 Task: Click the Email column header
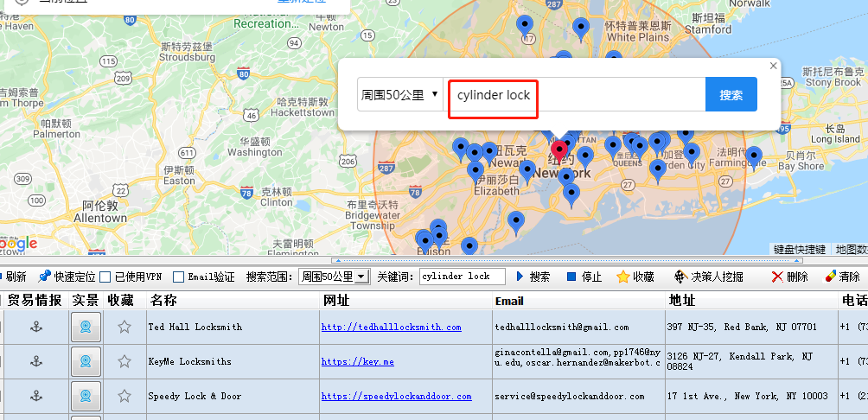(508, 301)
